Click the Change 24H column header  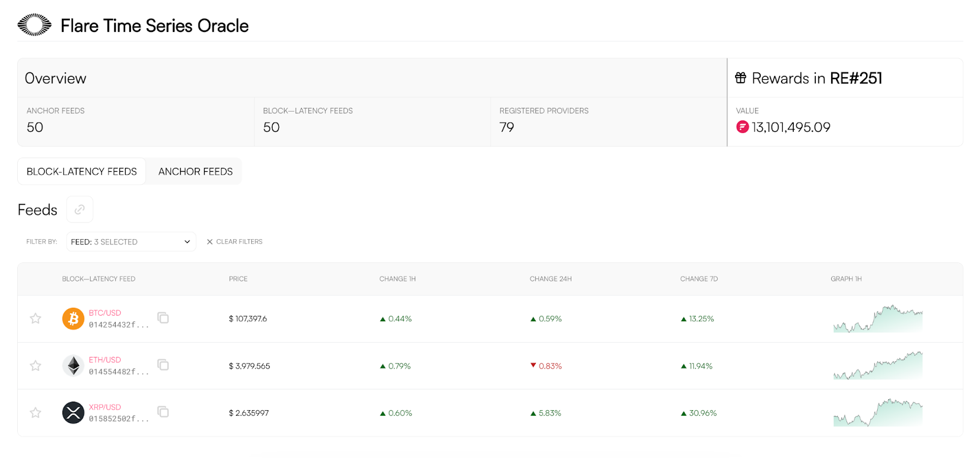click(x=551, y=279)
